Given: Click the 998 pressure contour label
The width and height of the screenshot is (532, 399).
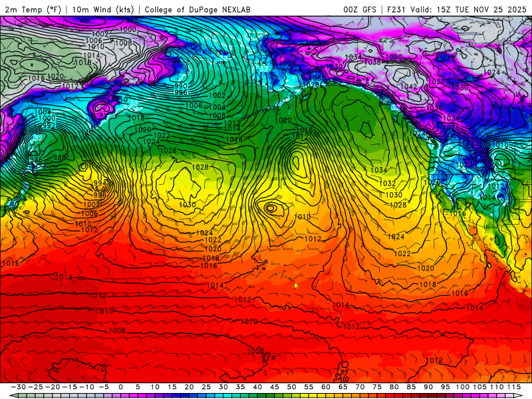Looking at the screenshot, I should coord(132,21).
